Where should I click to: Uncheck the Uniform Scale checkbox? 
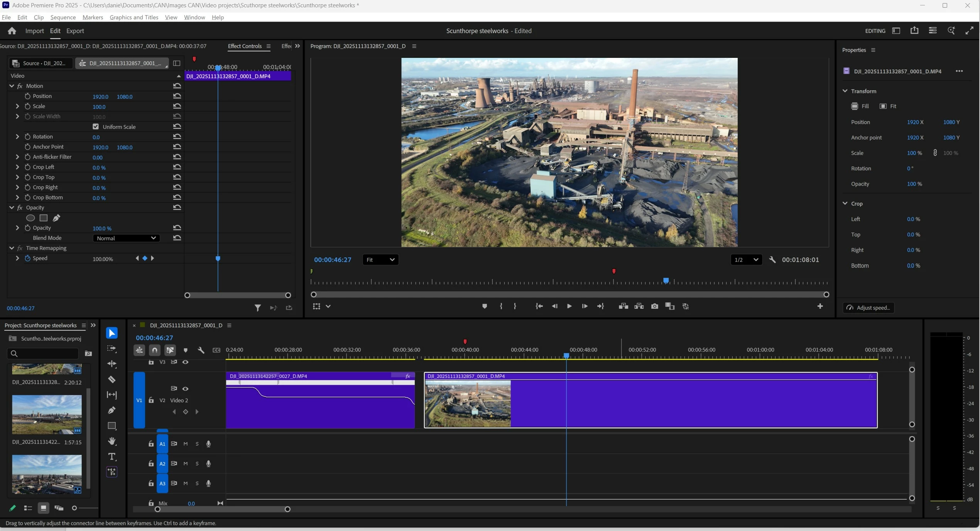pos(96,127)
